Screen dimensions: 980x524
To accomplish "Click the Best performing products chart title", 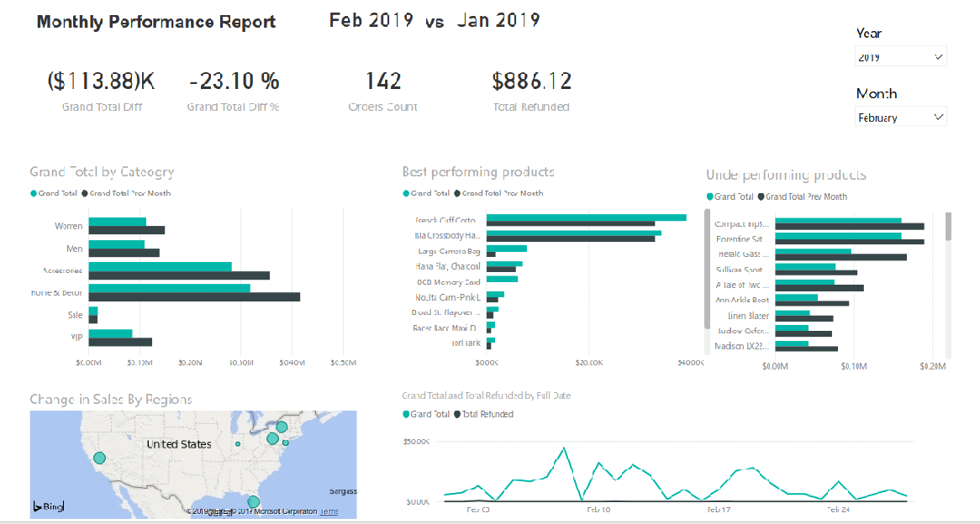I will pos(478,172).
